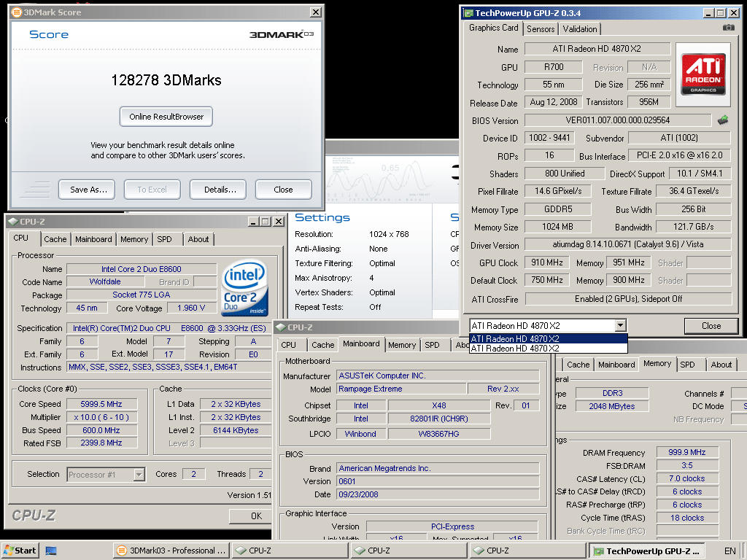Open the Validation tab in GPU-Z
Screen dimensions: 747x560
point(580,29)
